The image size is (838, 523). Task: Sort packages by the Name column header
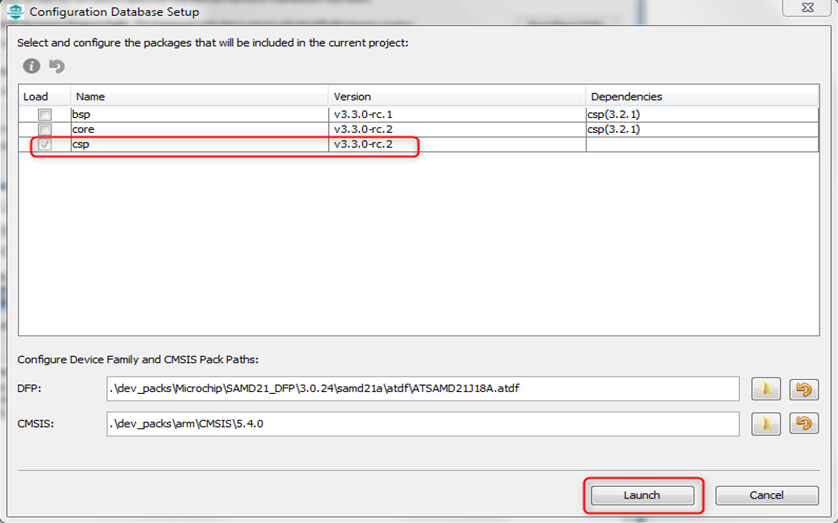point(198,97)
